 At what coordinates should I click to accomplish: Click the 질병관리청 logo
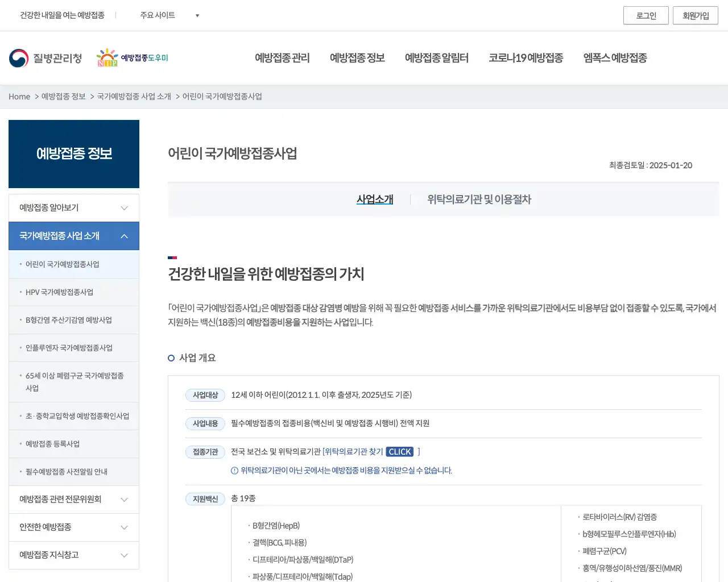click(x=45, y=57)
